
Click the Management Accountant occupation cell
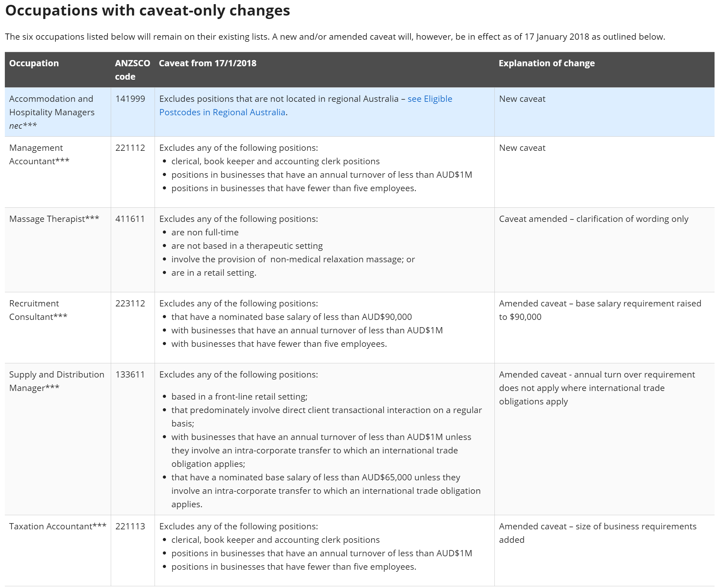coord(39,155)
